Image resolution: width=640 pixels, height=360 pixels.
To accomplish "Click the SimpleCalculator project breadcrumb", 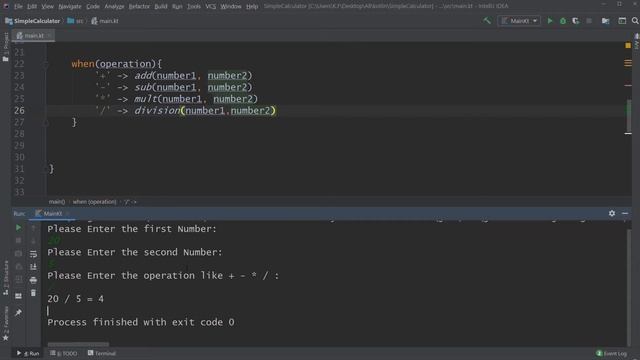I will click(33, 21).
